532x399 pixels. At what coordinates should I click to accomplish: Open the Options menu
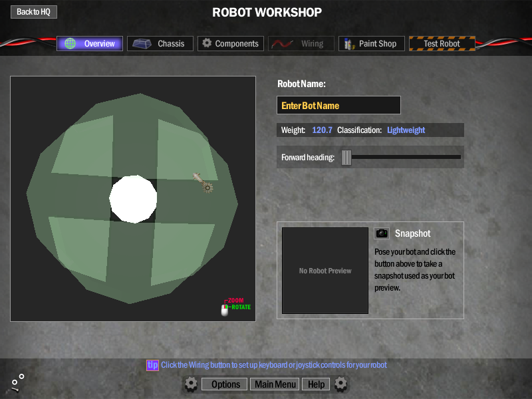[x=225, y=384]
